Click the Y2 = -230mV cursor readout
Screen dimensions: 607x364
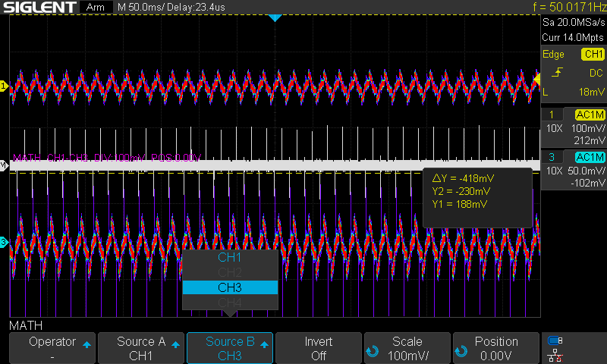click(461, 191)
